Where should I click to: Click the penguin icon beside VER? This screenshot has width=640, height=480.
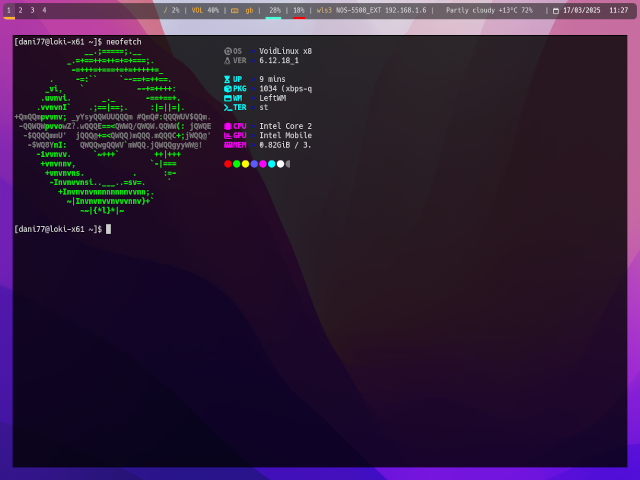pyautogui.click(x=227, y=60)
